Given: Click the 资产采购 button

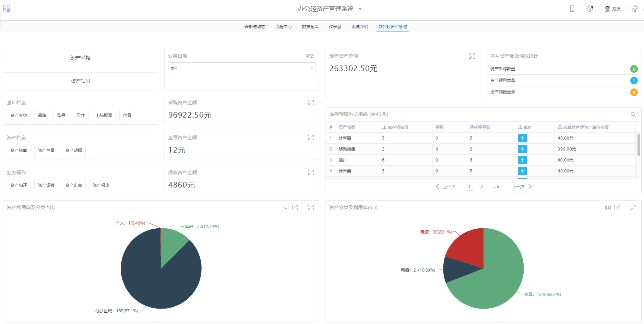Looking at the screenshot, I should click(x=81, y=58).
